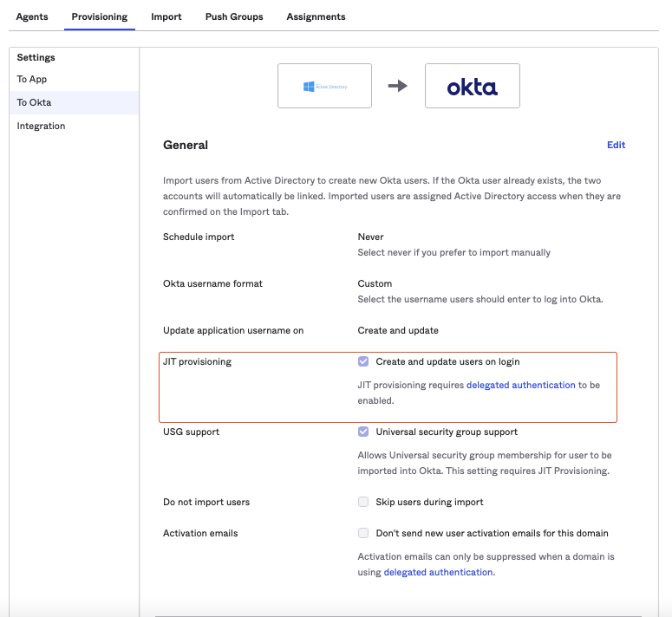Image resolution: width=672 pixels, height=617 pixels.
Task: Go to the Push Groups tab
Action: [234, 16]
